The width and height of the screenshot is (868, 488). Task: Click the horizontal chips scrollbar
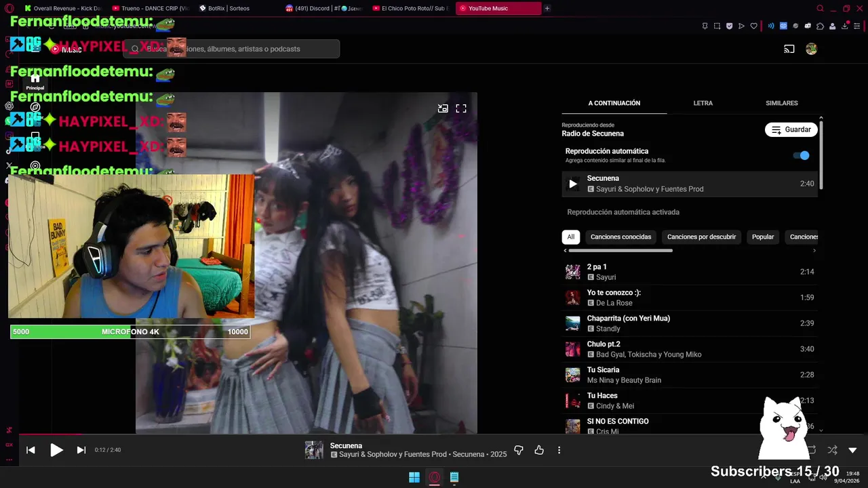pyautogui.click(x=620, y=251)
